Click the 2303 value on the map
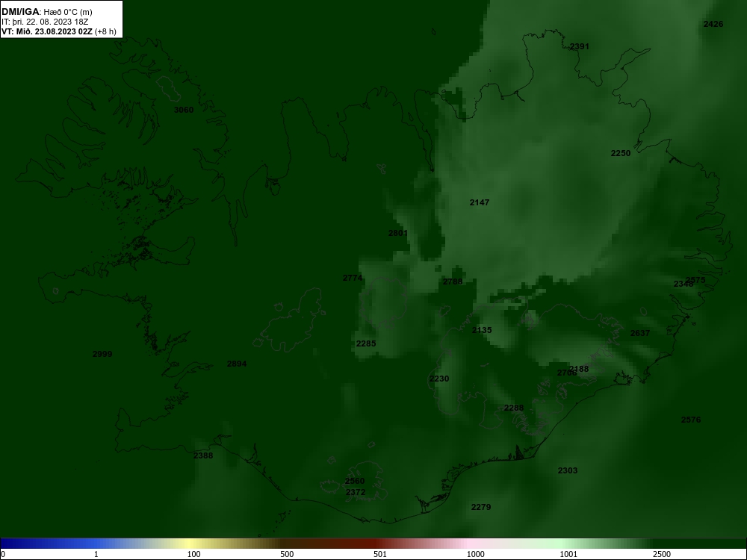Screen dimensions: 747x560 coord(568,470)
